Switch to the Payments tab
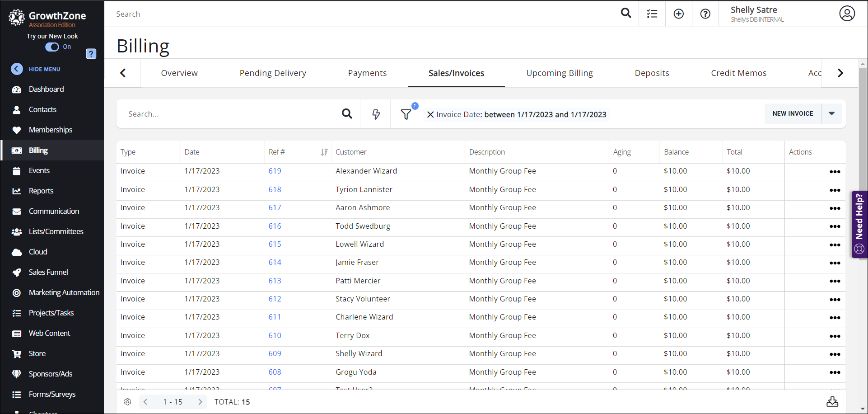Image resolution: width=868 pixels, height=414 pixels. pyautogui.click(x=367, y=73)
